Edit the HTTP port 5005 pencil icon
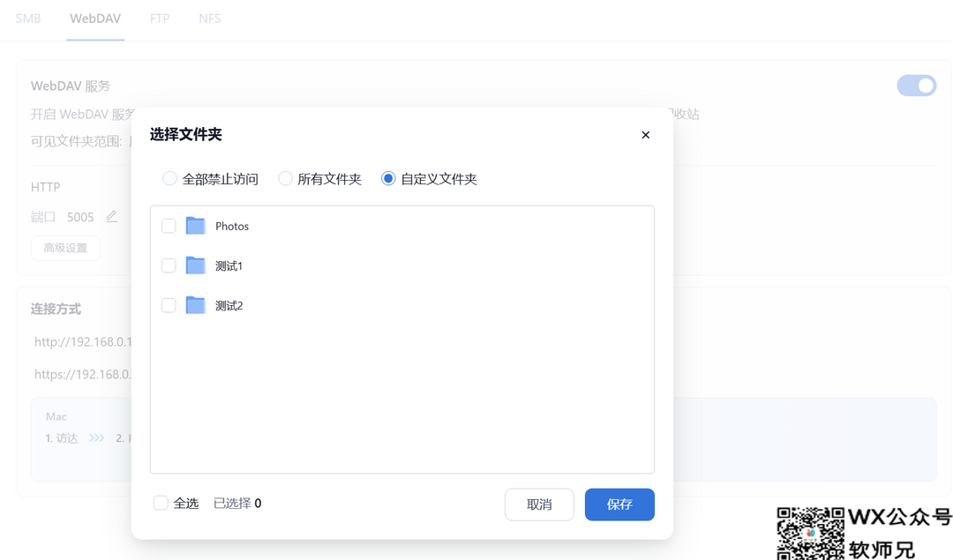The width and height of the screenshot is (953, 560). coord(112,216)
